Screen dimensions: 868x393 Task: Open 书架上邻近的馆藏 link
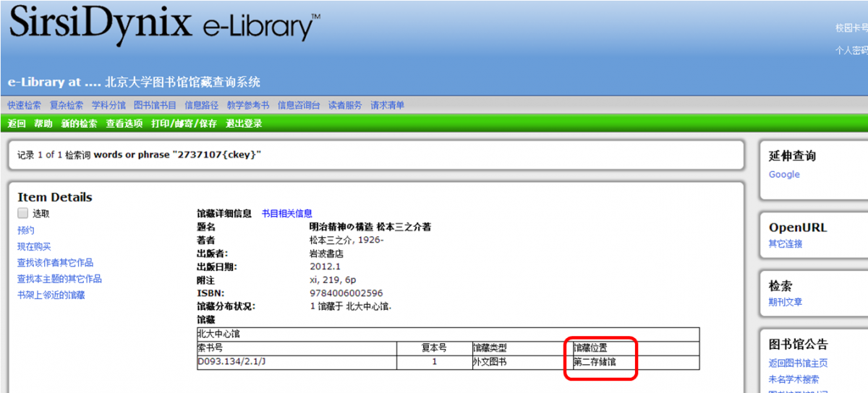(51, 295)
